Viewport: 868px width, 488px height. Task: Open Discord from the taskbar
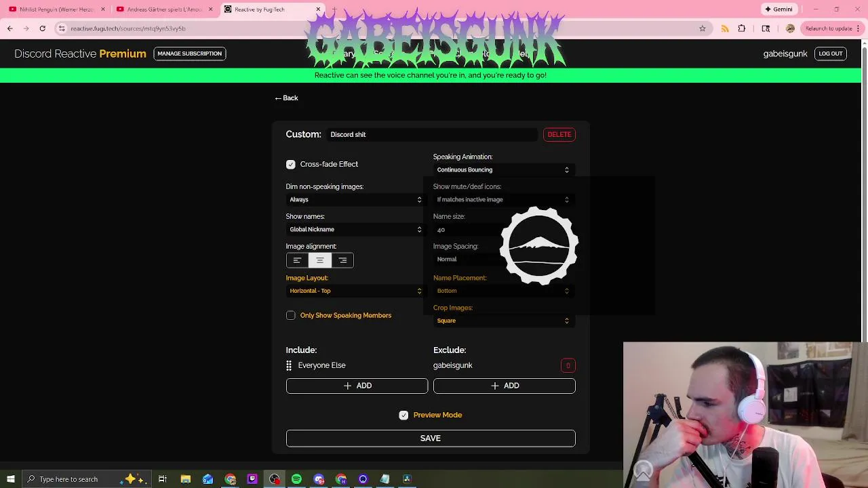(x=319, y=479)
